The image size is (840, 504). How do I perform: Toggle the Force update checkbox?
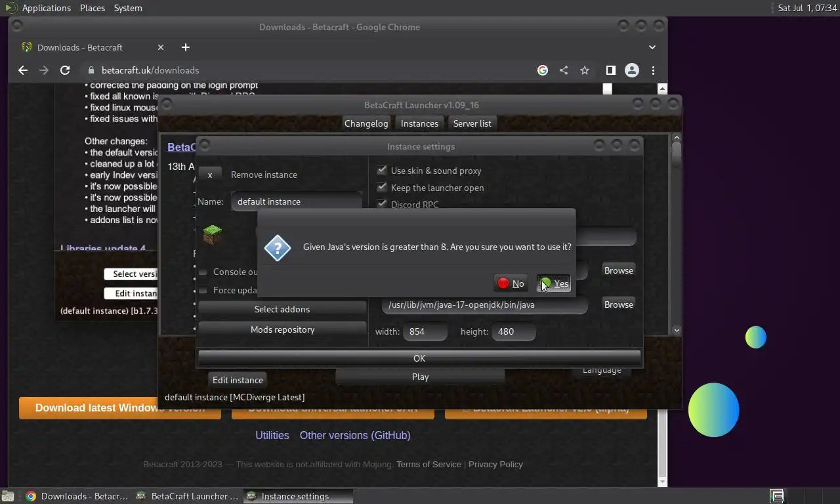coord(203,290)
